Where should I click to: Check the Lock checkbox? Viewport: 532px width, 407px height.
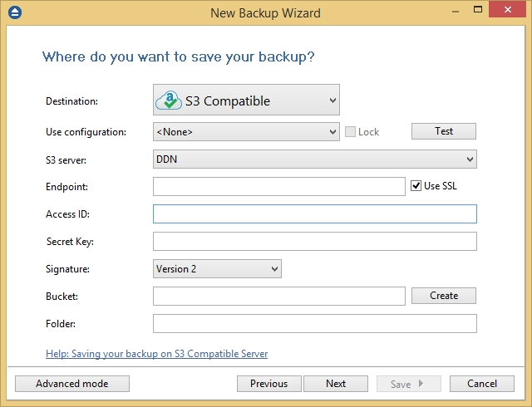coord(350,131)
